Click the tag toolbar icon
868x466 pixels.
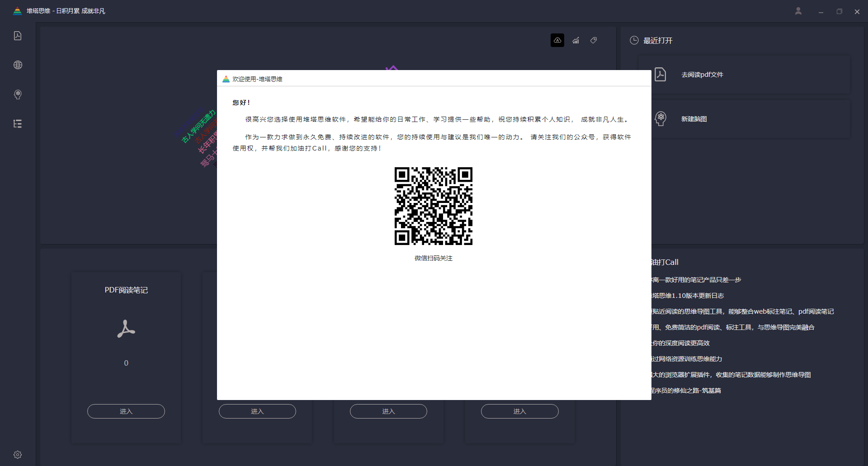594,40
